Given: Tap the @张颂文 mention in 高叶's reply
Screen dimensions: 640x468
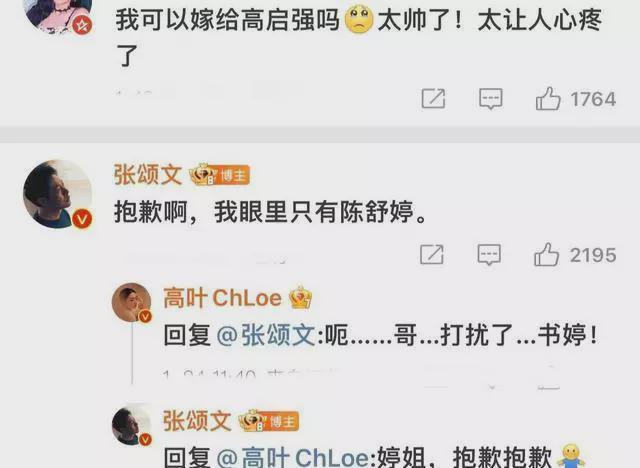Looking at the screenshot, I should (266, 335).
